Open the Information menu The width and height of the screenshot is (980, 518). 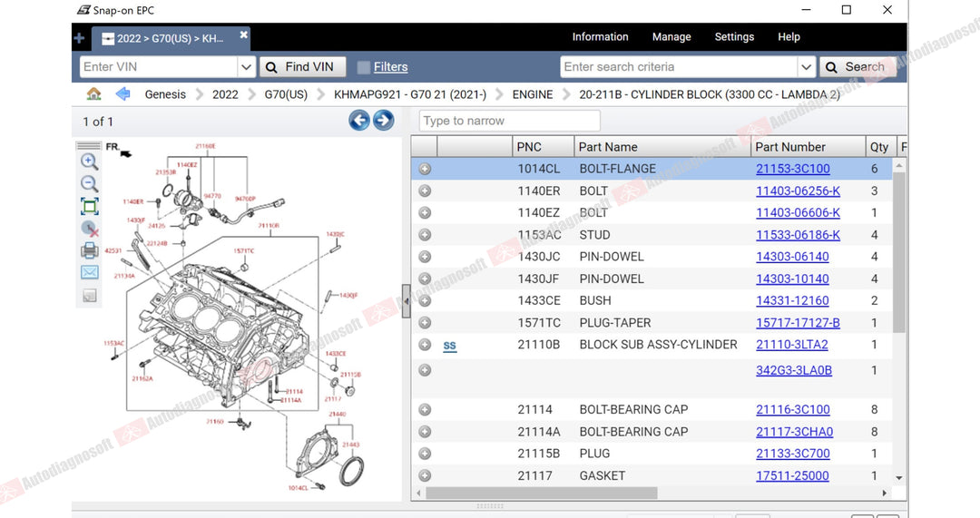(x=600, y=37)
